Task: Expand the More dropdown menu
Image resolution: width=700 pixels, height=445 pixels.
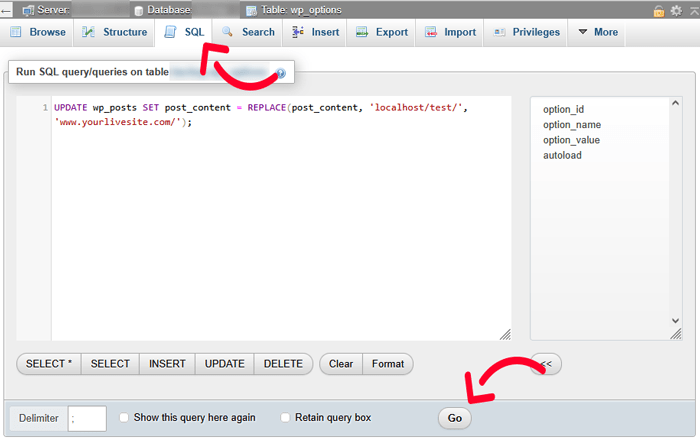Action: [597, 32]
